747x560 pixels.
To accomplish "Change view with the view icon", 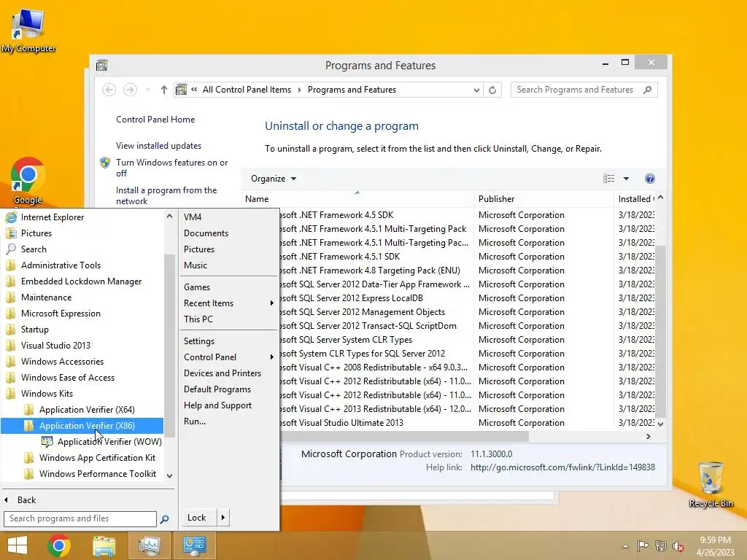I will click(608, 179).
